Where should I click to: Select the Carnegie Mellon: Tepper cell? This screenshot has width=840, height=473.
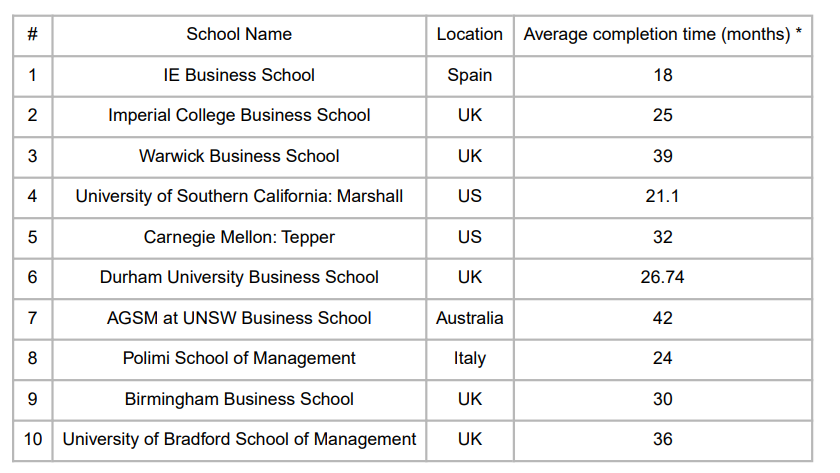239,237
